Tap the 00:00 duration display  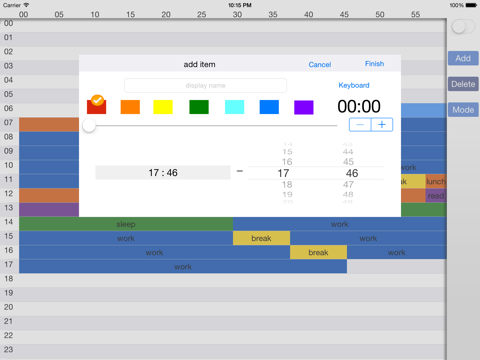[x=359, y=106]
